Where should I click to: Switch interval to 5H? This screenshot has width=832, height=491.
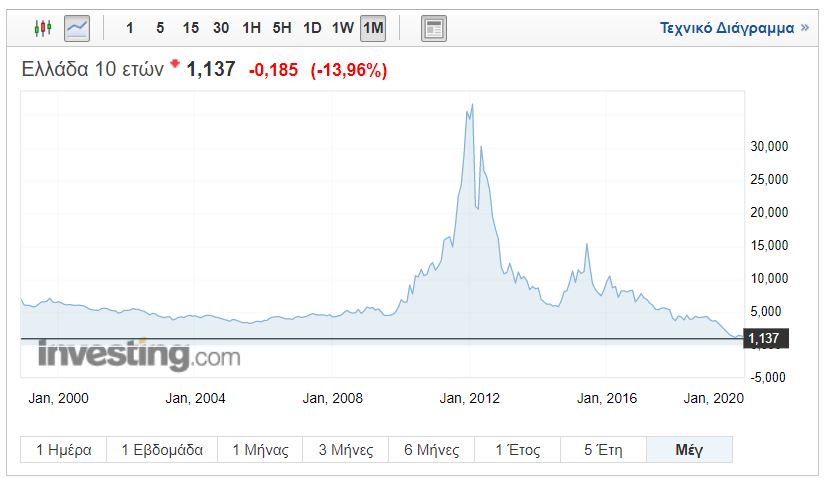coord(282,28)
